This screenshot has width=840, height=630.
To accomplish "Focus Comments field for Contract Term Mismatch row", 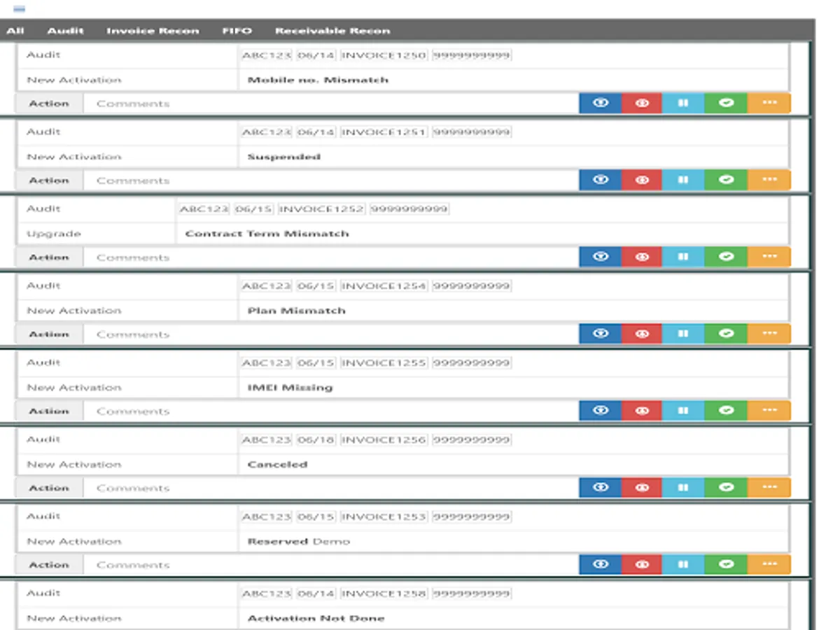I will click(331, 258).
